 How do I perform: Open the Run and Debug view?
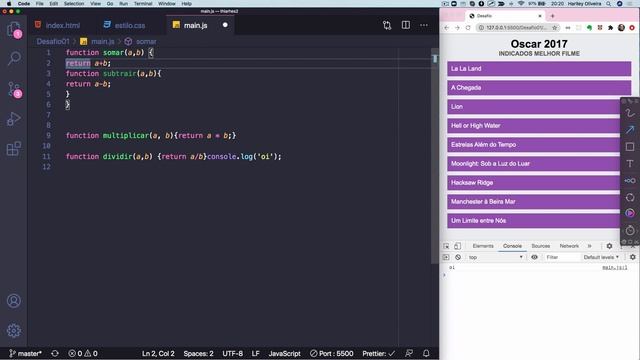tap(14, 119)
